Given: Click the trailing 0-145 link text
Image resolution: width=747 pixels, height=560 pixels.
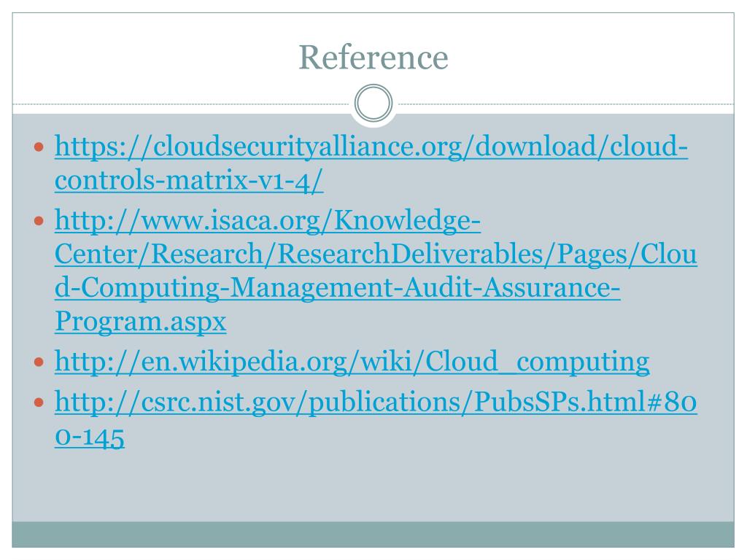Looking at the screenshot, I should (90, 437).
